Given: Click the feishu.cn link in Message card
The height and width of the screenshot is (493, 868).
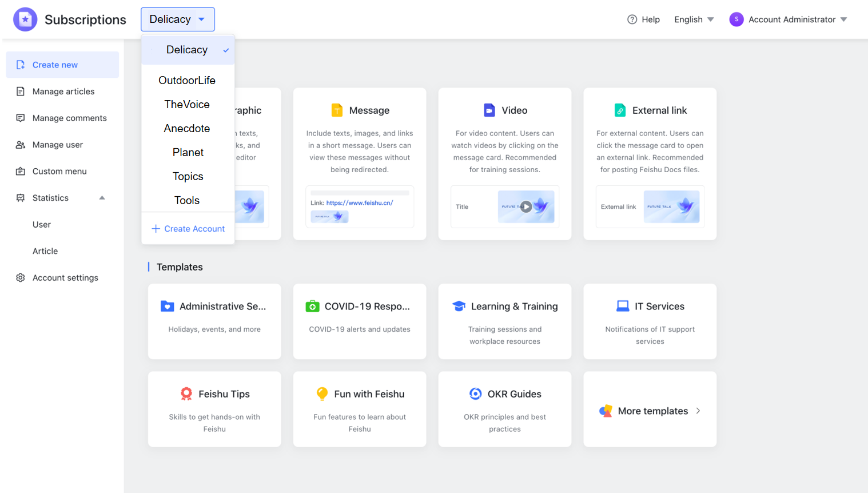Looking at the screenshot, I should [359, 203].
